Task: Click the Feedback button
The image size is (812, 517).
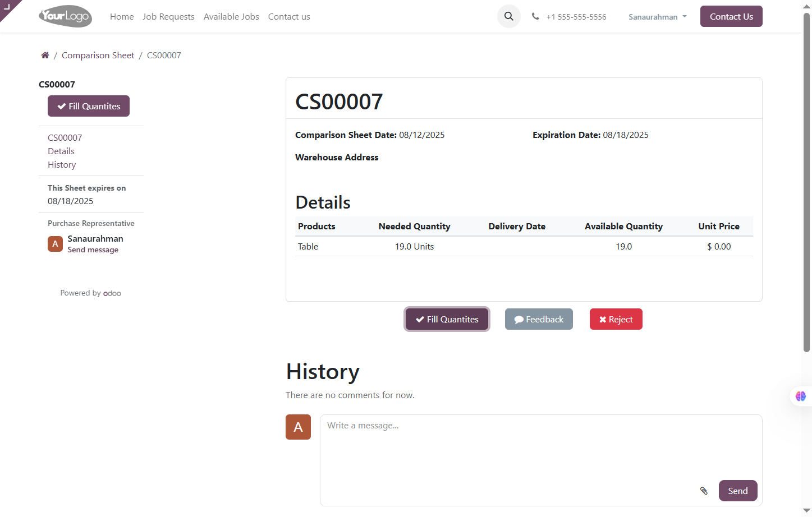Action: [x=539, y=319]
